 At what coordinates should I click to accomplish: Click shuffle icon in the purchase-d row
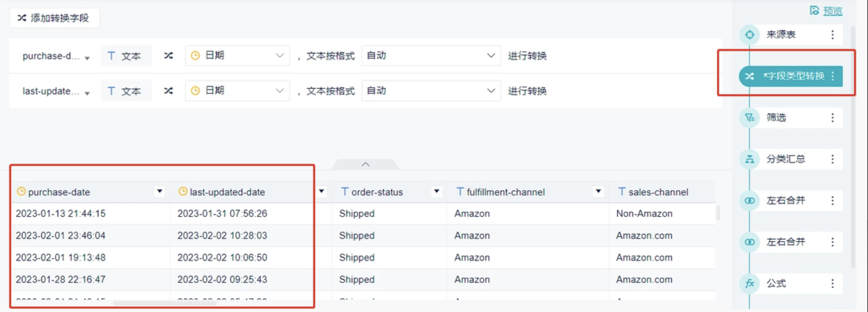(x=168, y=55)
